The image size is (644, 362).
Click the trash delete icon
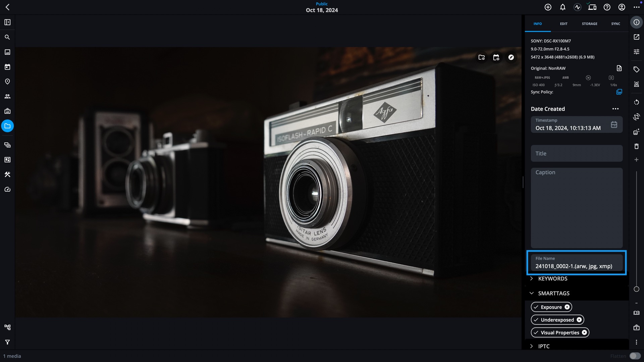point(636,146)
